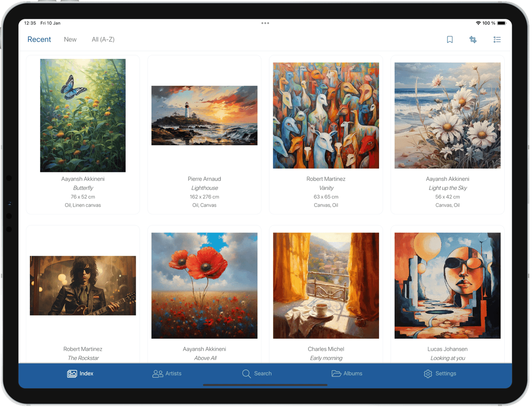The image size is (532, 408).
Task: Open the Lighthouse painting by Pierre Arnaud
Action: [204, 115]
